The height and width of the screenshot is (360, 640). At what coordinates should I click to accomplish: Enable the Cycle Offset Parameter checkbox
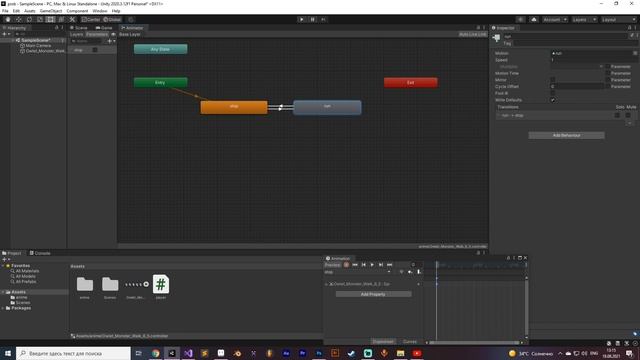[x=608, y=87]
